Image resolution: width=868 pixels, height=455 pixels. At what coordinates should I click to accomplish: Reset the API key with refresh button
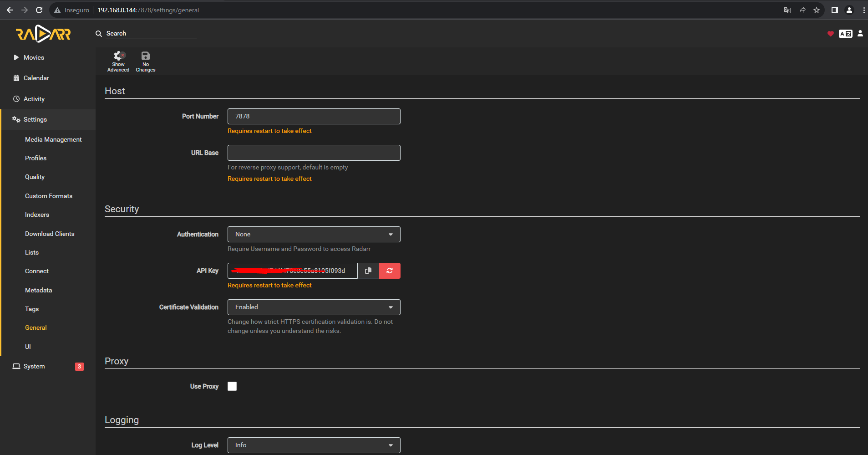pyautogui.click(x=390, y=271)
